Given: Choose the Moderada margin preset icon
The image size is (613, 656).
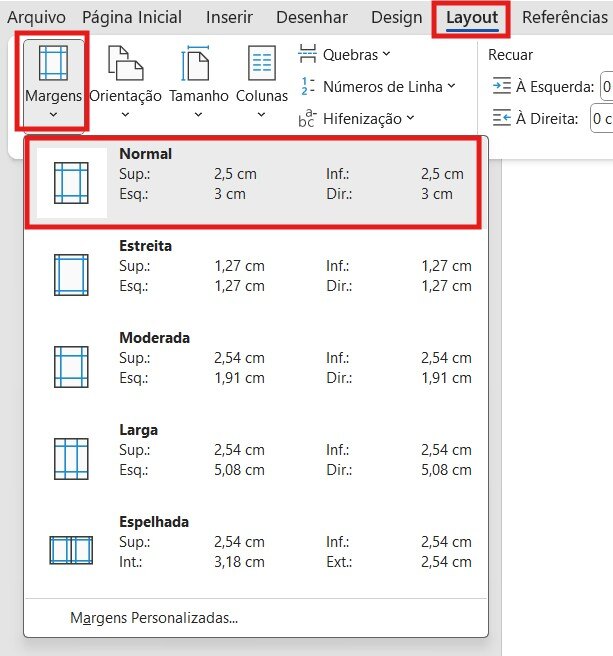Looking at the screenshot, I should 71,366.
